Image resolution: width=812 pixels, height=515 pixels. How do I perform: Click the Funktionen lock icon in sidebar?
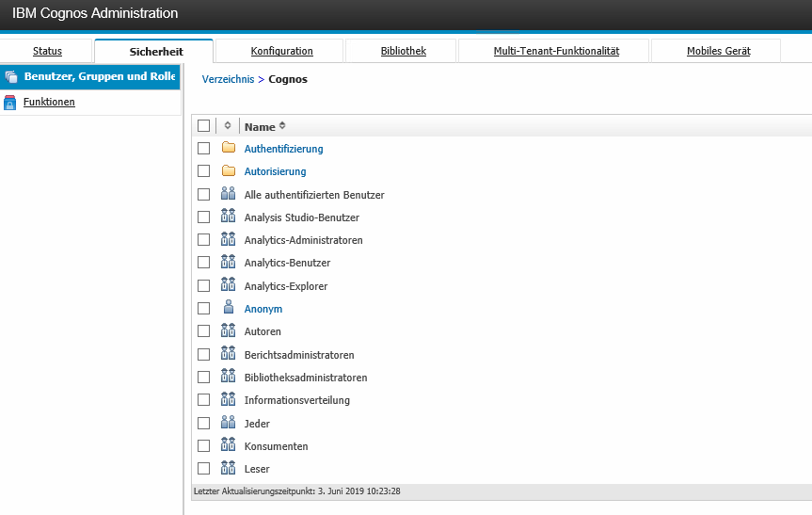pyautogui.click(x=11, y=103)
